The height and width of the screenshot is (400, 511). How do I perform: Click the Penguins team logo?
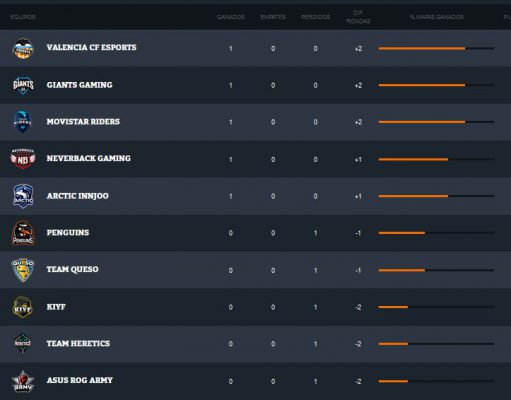pyautogui.click(x=23, y=233)
